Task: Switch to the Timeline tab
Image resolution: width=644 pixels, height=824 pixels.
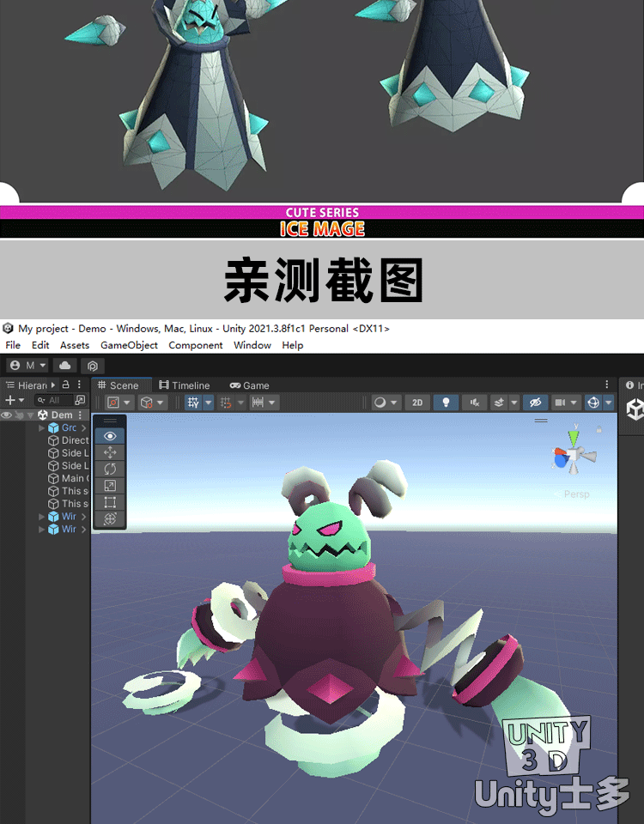Action: [x=184, y=385]
